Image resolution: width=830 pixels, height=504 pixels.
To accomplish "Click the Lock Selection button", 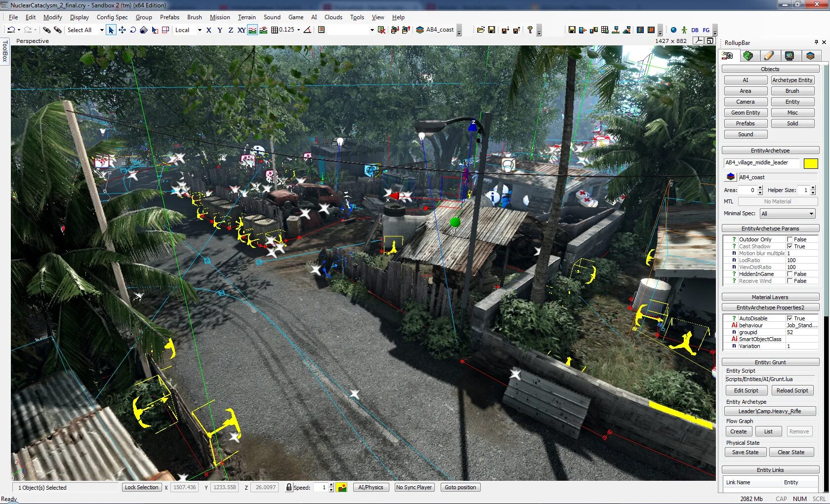I will click(141, 487).
